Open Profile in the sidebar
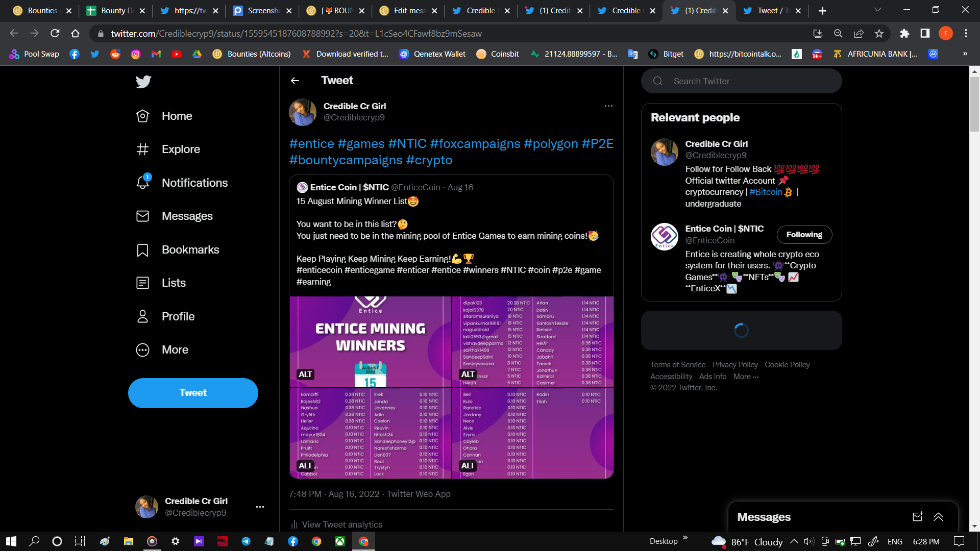The width and height of the screenshot is (980, 551). [x=165, y=316]
